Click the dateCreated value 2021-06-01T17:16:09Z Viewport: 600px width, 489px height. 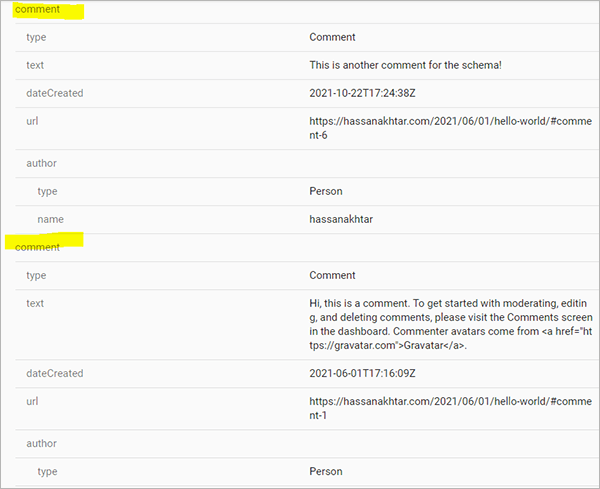364,373
